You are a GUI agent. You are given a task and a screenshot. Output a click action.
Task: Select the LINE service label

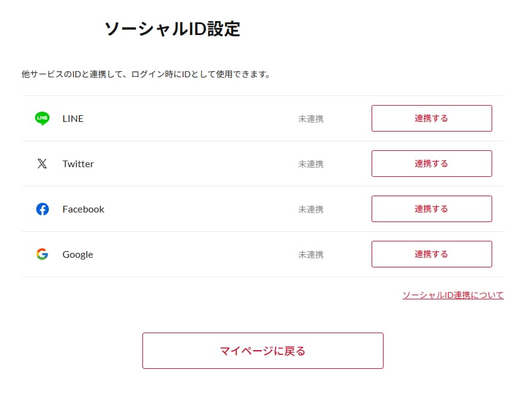click(x=73, y=119)
